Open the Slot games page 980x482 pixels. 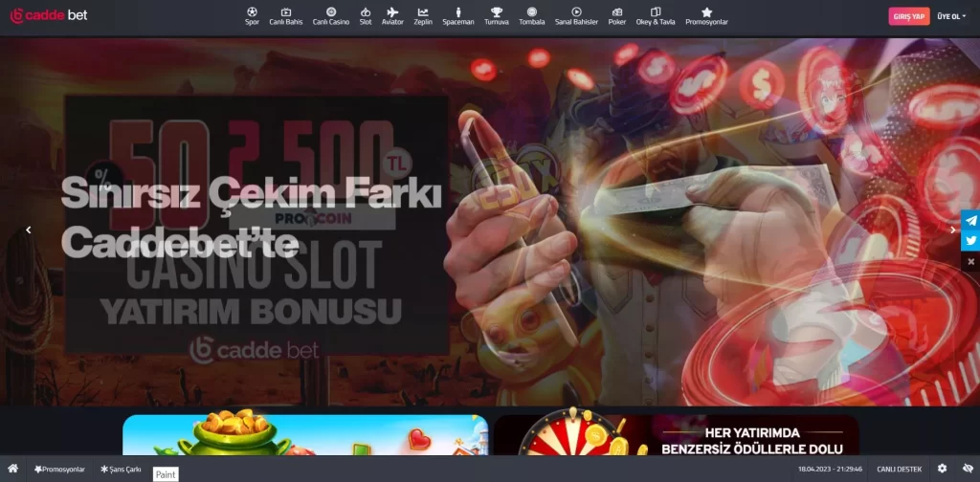click(366, 16)
